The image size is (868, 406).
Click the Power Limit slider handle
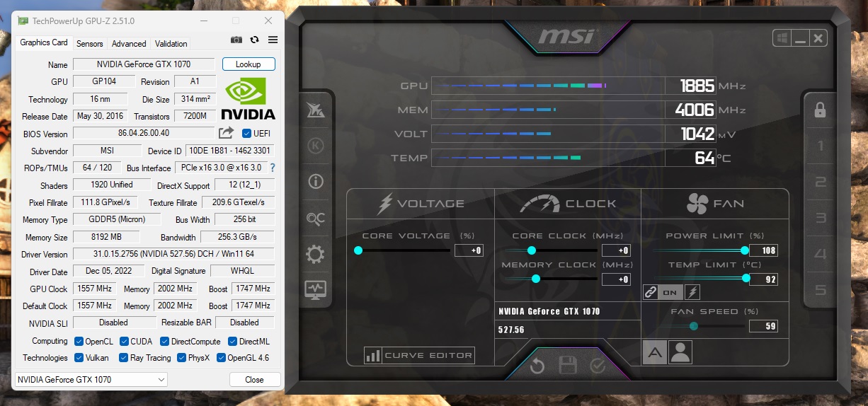(745, 250)
